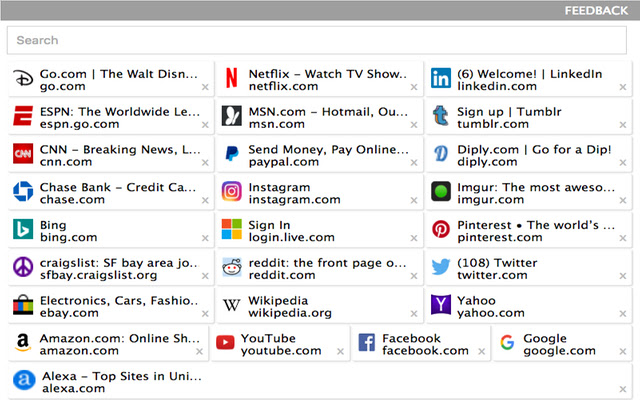The height and width of the screenshot is (400, 640).
Task: Select the Bing b icon
Action: click(23, 229)
